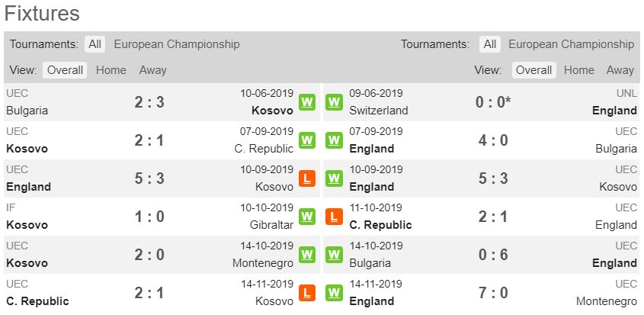Click the orange L badge for England 5:3 Kosovo on left
This screenshot has width=644, height=315.
click(307, 178)
